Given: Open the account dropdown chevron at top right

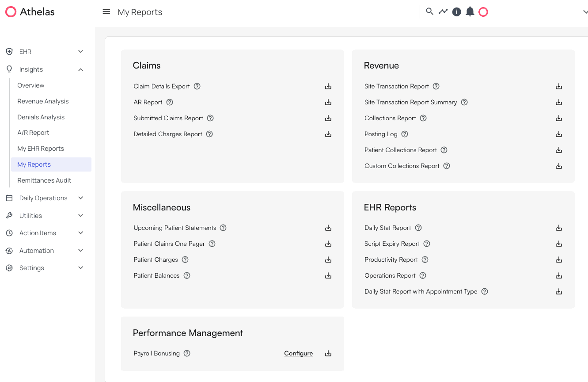Looking at the screenshot, I should [585, 12].
